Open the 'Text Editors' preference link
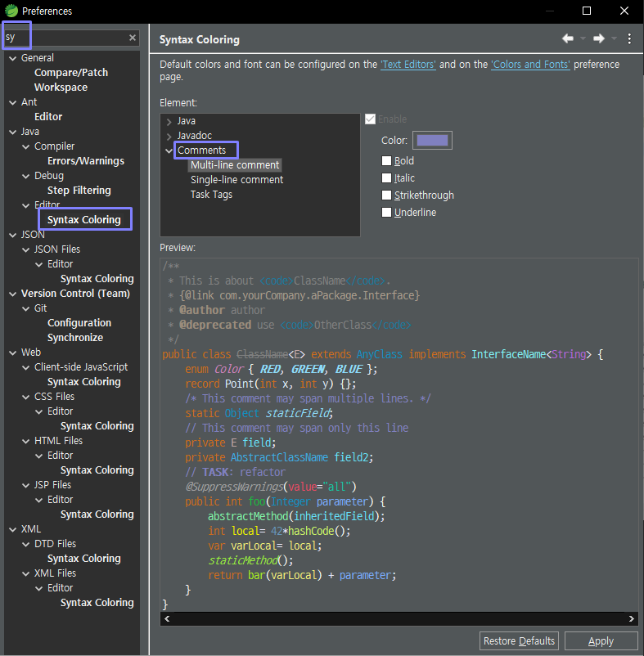 408,65
